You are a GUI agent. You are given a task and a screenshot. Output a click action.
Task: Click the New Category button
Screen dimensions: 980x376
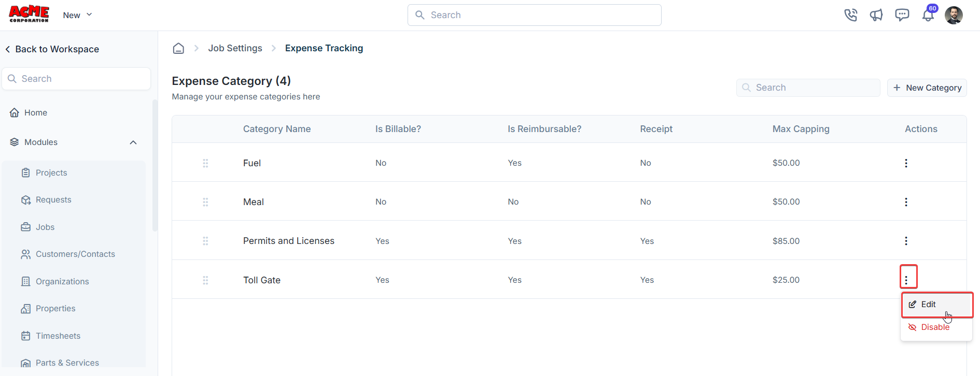(927, 88)
